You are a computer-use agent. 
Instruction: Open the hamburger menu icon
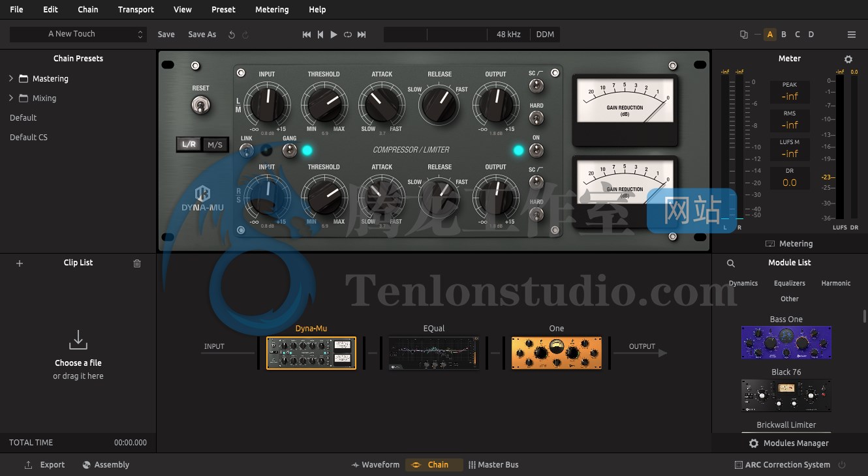[x=852, y=35]
